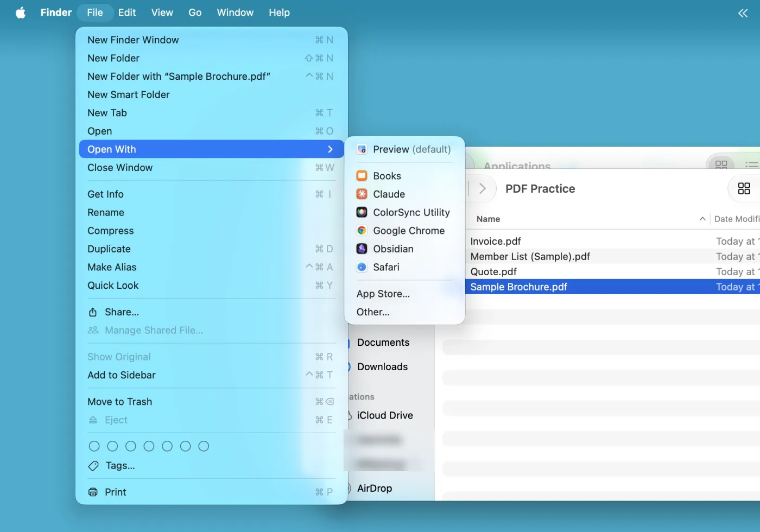Open Downloads in Finder sidebar
The height and width of the screenshot is (532, 760).
tap(382, 367)
